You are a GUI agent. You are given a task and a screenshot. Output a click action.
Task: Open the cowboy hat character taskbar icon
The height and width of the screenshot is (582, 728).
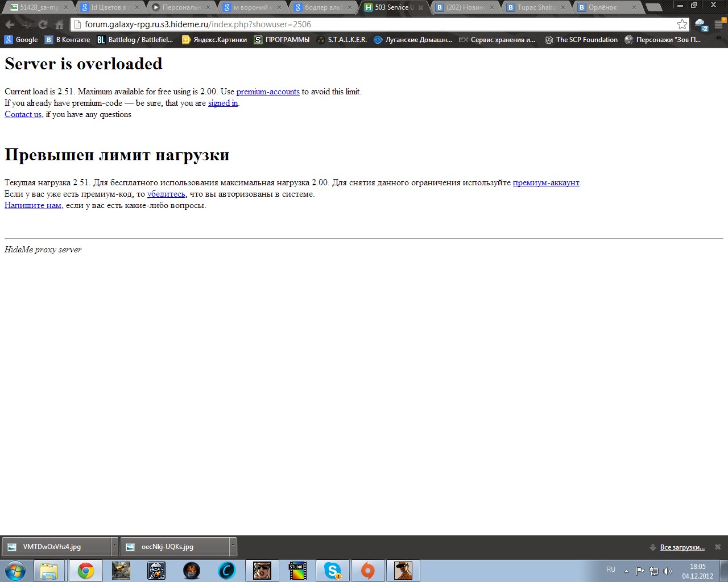click(403, 571)
